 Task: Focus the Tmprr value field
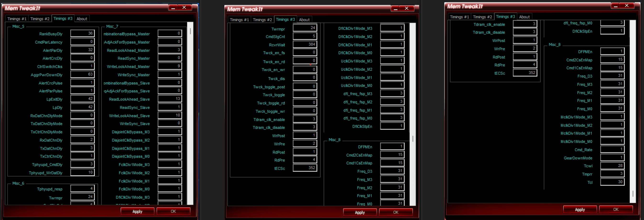612,174
